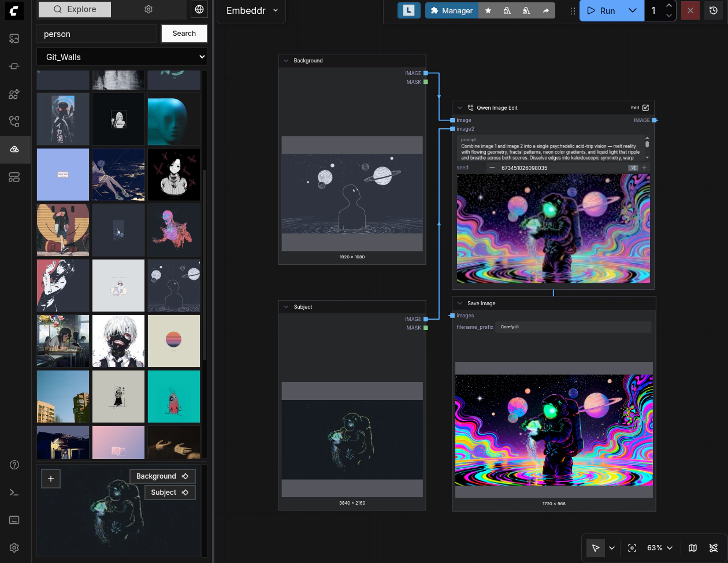
Task: Select the Explore tab
Action: [x=75, y=9]
